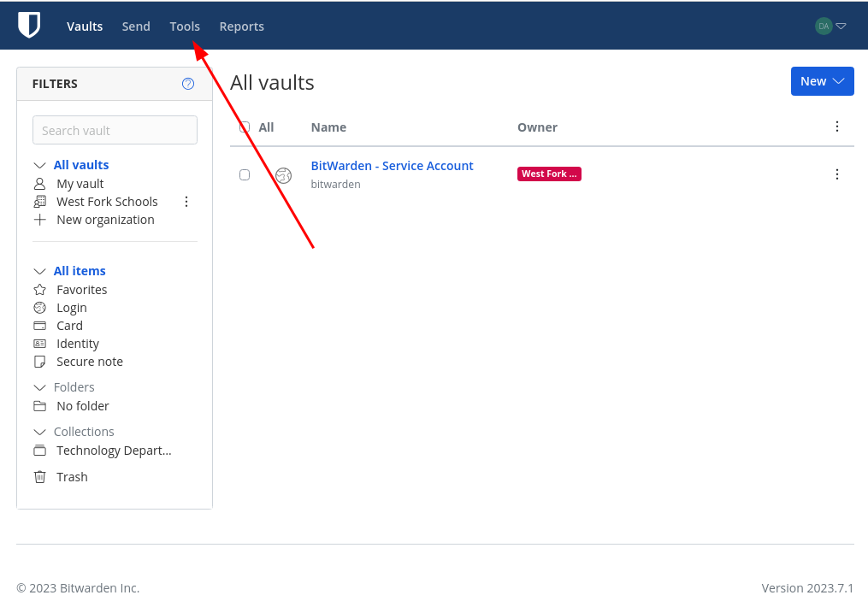Image resolution: width=868 pixels, height=607 pixels.
Task: Collapse the Collections section chevron
Action: pyautogui.click(x=39, y=432)
